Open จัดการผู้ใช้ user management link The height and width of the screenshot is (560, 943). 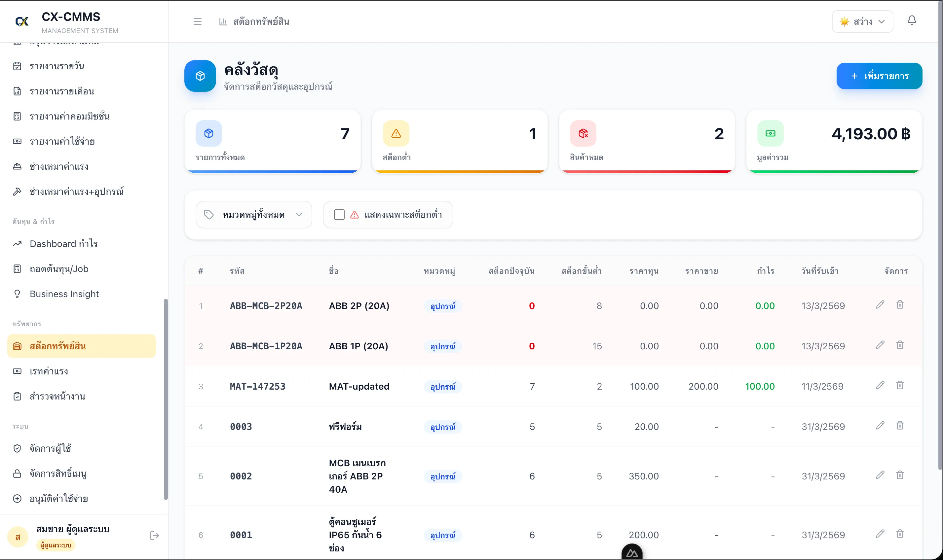[x=50, y=448]
